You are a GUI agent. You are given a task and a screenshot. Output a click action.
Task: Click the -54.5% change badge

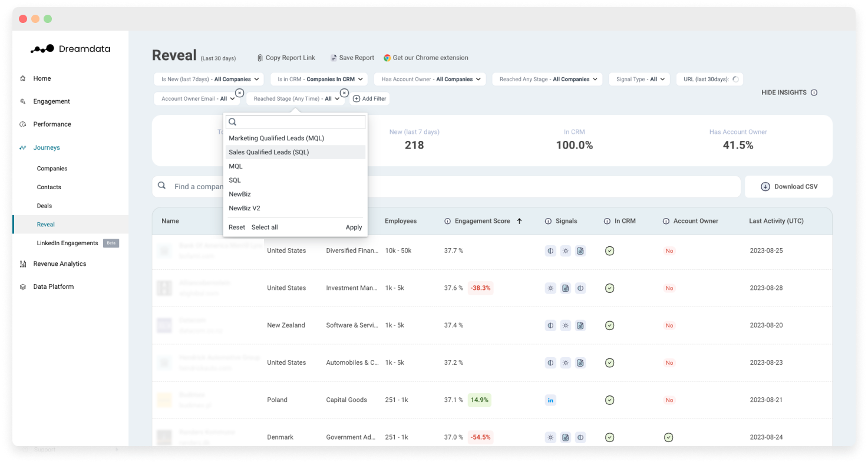(x=481, y=437)
